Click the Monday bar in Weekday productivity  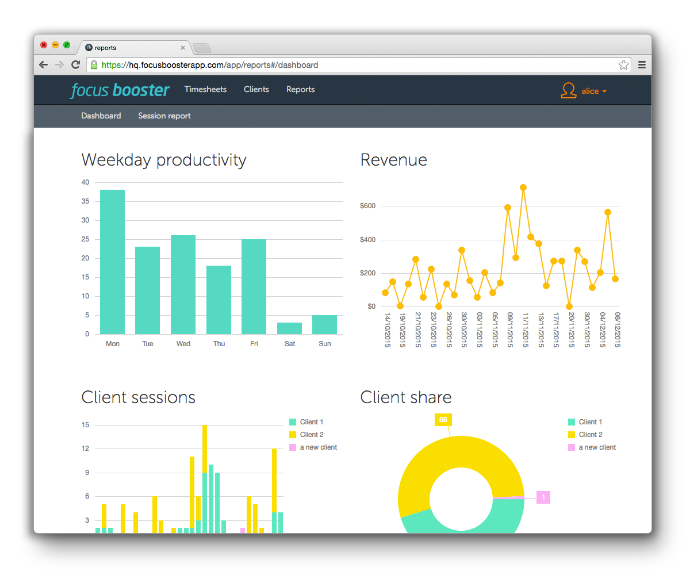[113, 262]
